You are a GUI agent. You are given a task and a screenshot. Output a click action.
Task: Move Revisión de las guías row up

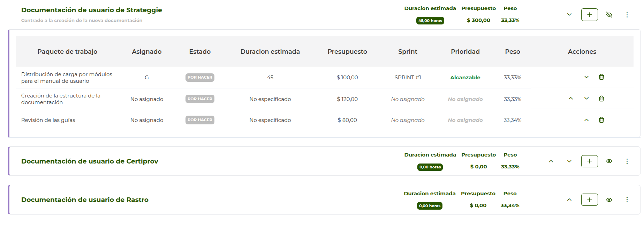(x=586, y=120)
